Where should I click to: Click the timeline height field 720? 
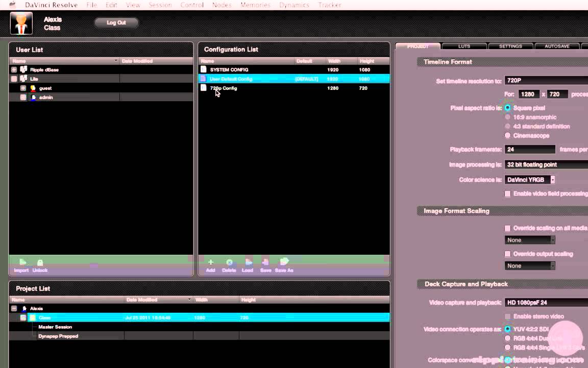pyautogui.click(x=557, y=94)
